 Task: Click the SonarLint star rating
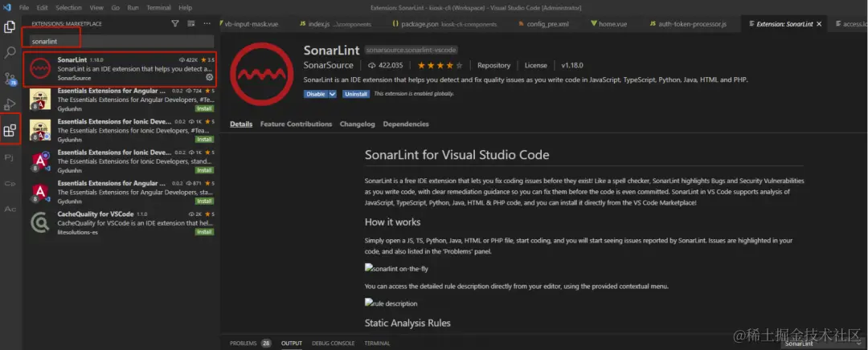(x=440, y=65)
